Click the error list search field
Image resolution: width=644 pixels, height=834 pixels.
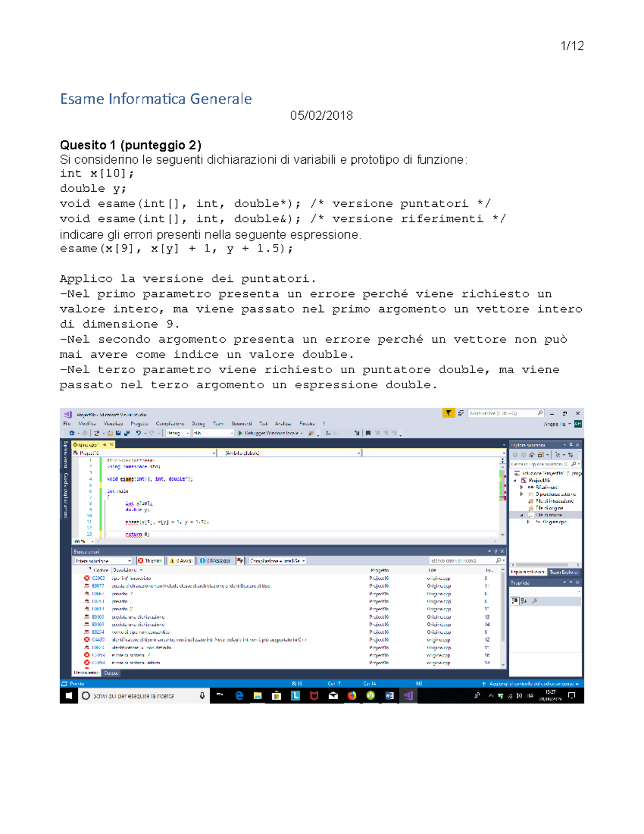pos(462,561)
